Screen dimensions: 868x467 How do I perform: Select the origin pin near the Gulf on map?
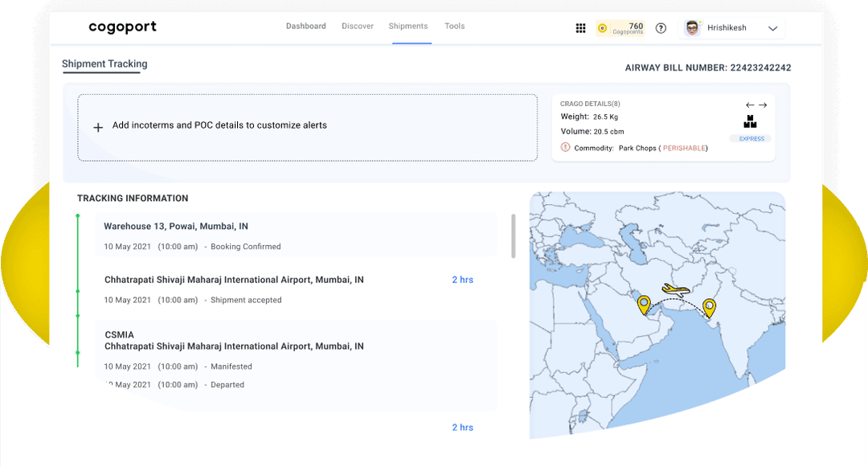click(x=644, y=304)
